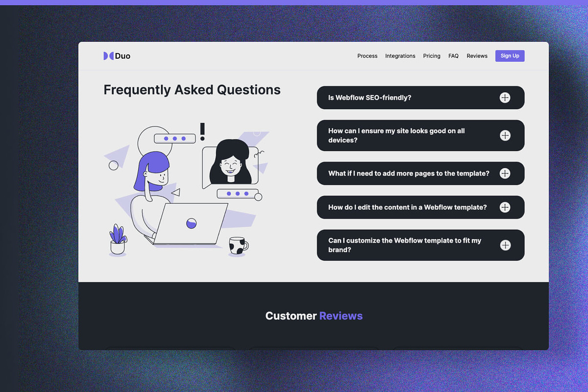
Task: Expand plus icon for edit the content question
Action: (505, 207)
